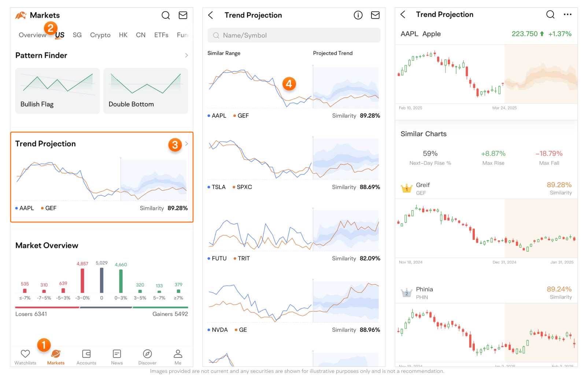
Task: Open the Watchlists heart icon
Action: (x=25, y=354)
